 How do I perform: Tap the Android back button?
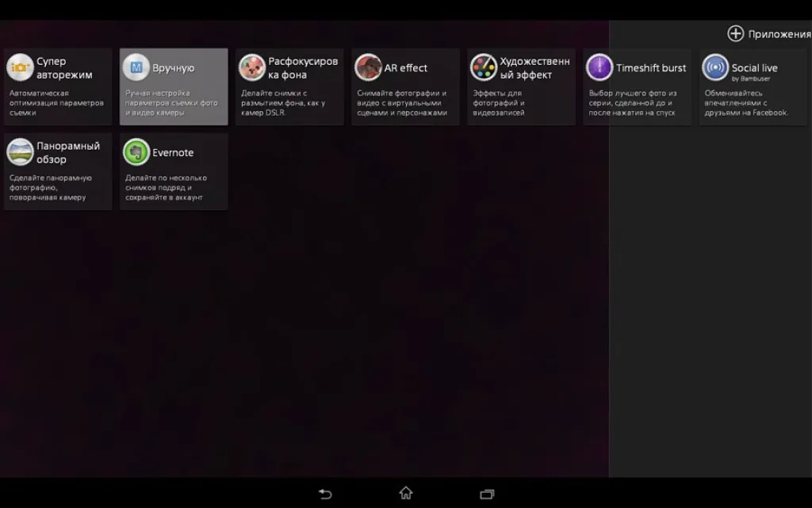[324, 494]
